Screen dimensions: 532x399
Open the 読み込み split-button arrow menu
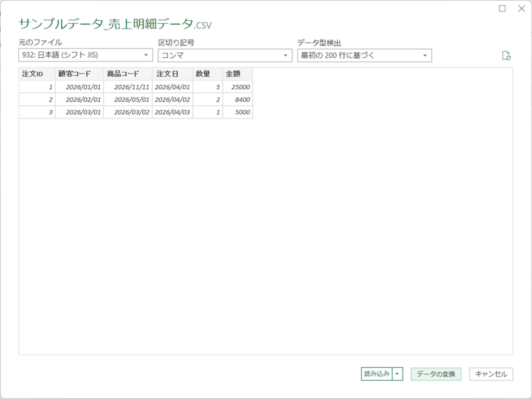(397, 374)
